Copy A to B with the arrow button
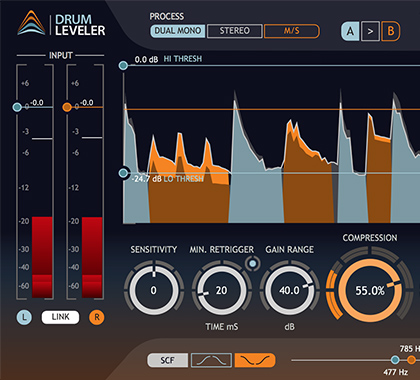Viewport: 420px width, 380px height. coord(370,31)
